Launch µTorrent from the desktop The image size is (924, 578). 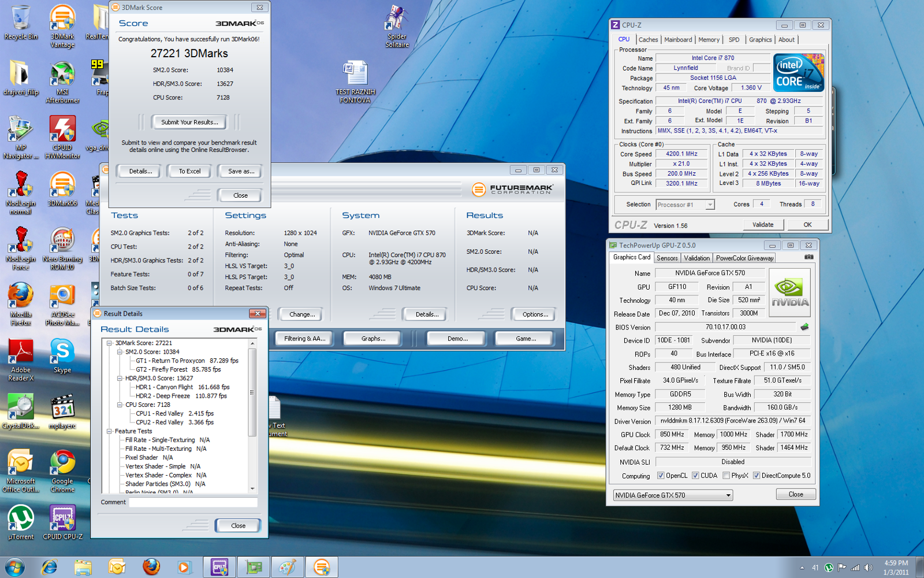(x=21, y=521)
